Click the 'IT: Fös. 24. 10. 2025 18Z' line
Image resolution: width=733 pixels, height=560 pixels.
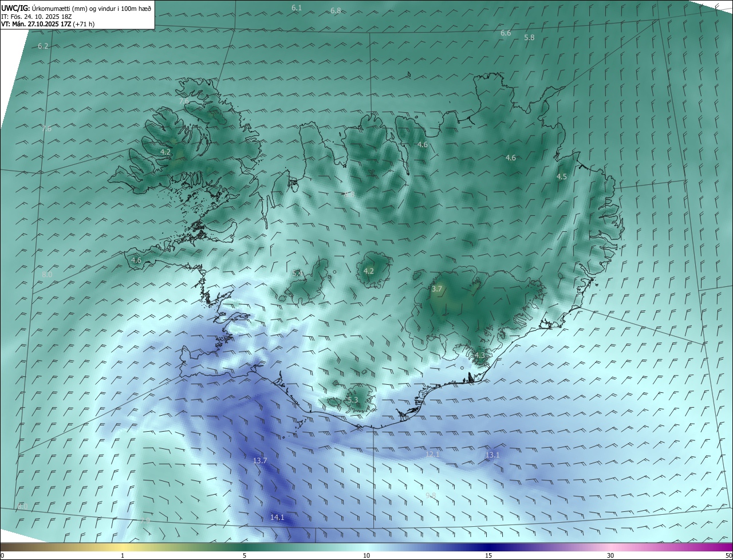pyautogui.click(x=37, y=17)
